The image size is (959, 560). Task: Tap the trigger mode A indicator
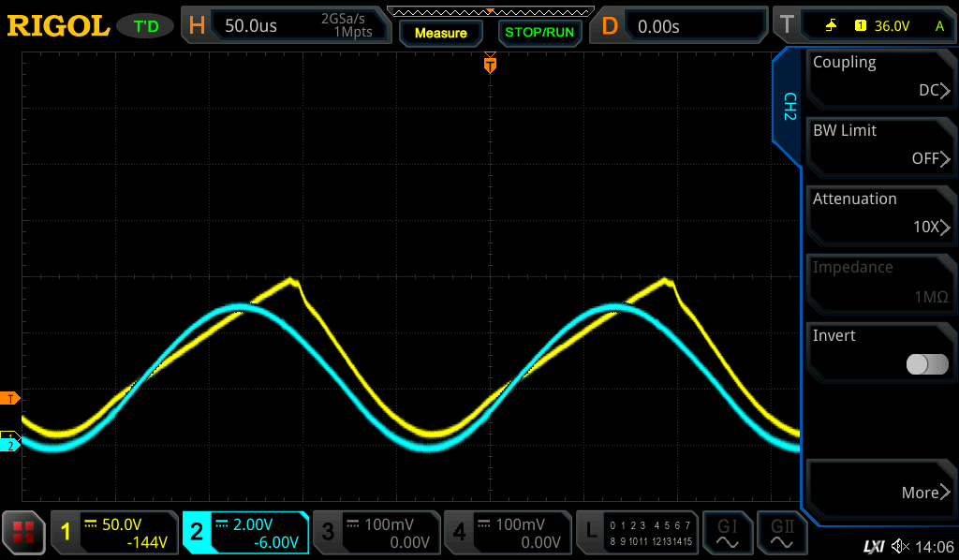tap(940, 25)
